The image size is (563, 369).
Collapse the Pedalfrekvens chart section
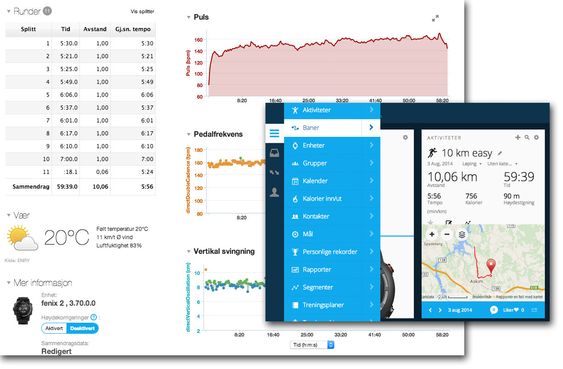189,134
